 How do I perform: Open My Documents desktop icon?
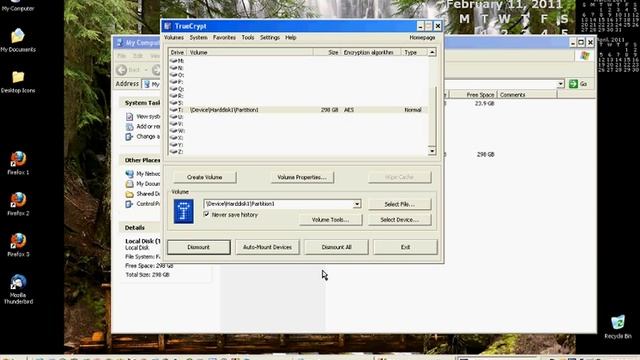[x=18, y=40]
